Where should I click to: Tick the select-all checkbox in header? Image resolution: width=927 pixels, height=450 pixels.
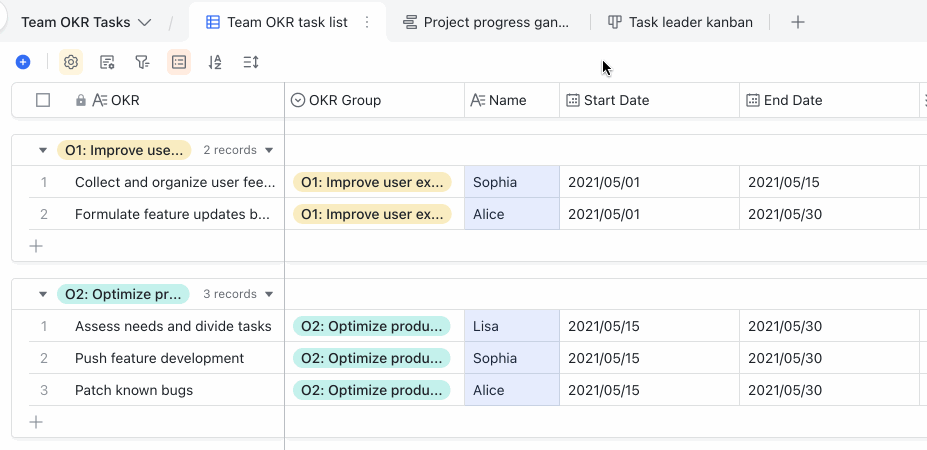pyautogui.click(x=43, y=100)
